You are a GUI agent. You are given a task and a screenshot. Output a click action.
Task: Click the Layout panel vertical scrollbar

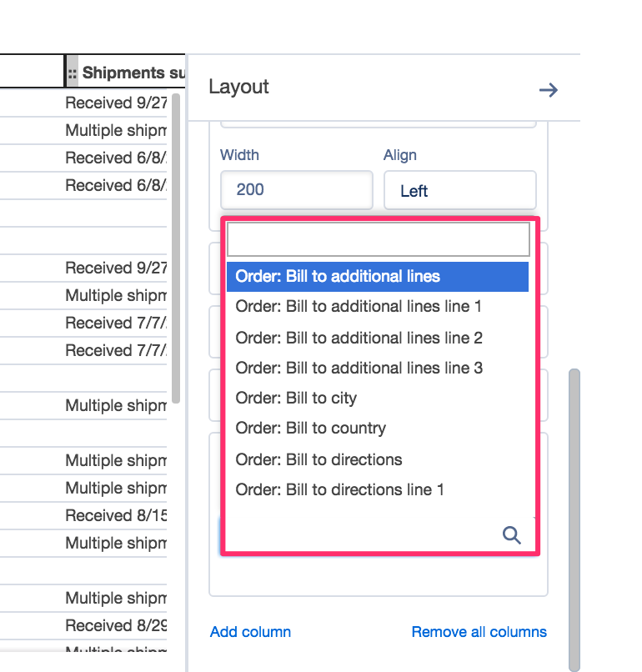tap(574, 520)
